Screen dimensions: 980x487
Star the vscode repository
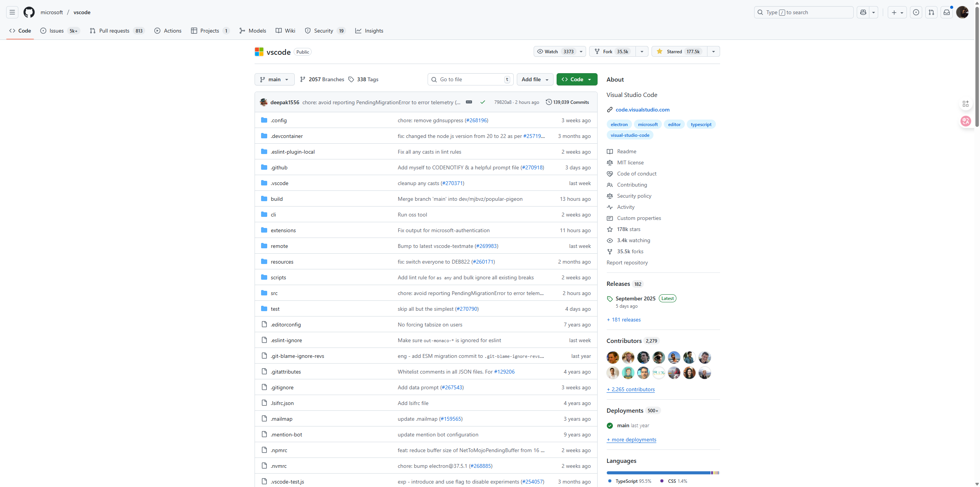click(x=679, y=51)
